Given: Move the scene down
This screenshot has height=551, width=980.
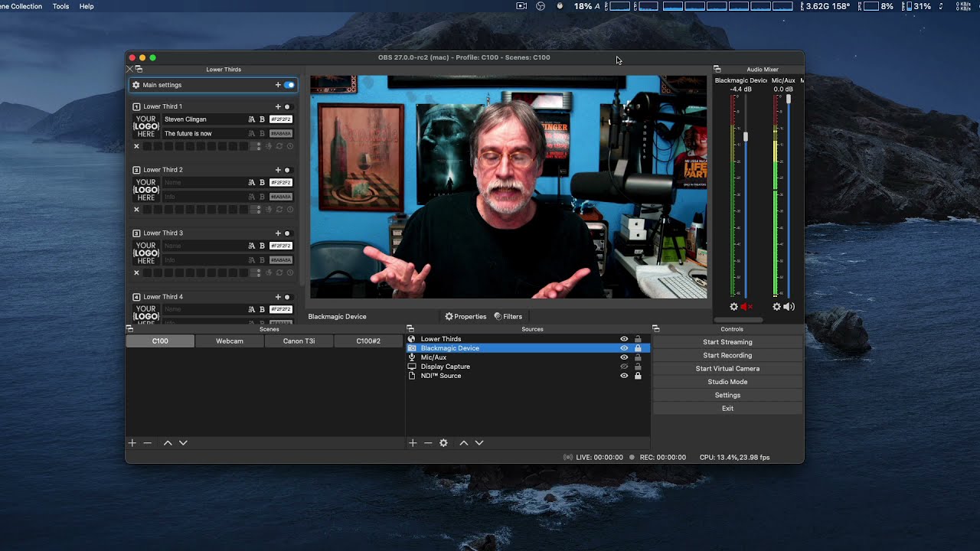Looking at the screenshot, I should point(183,443).
